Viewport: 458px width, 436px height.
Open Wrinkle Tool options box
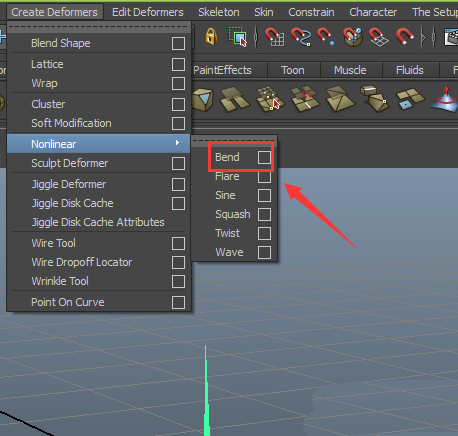178,281
